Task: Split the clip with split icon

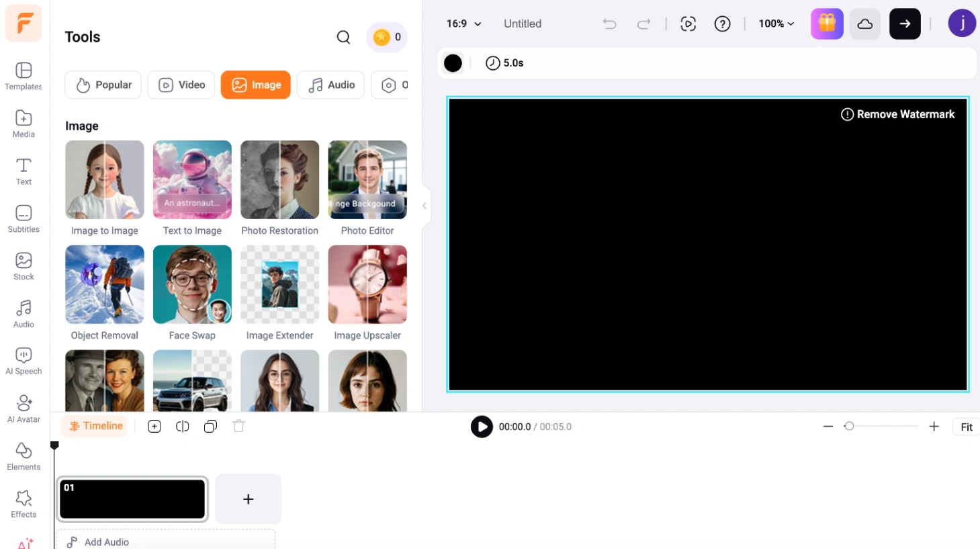Action: (183, 427)
